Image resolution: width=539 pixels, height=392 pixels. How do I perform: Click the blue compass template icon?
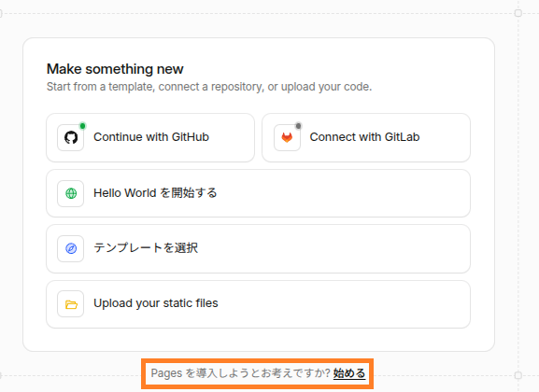tap(71, 248)
